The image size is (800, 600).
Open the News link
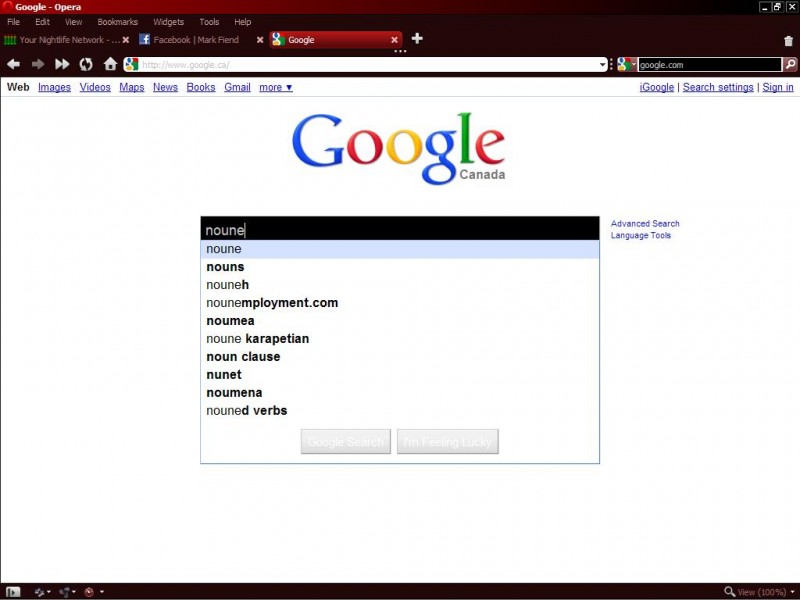pyautogui.click(x=165, y=87)
